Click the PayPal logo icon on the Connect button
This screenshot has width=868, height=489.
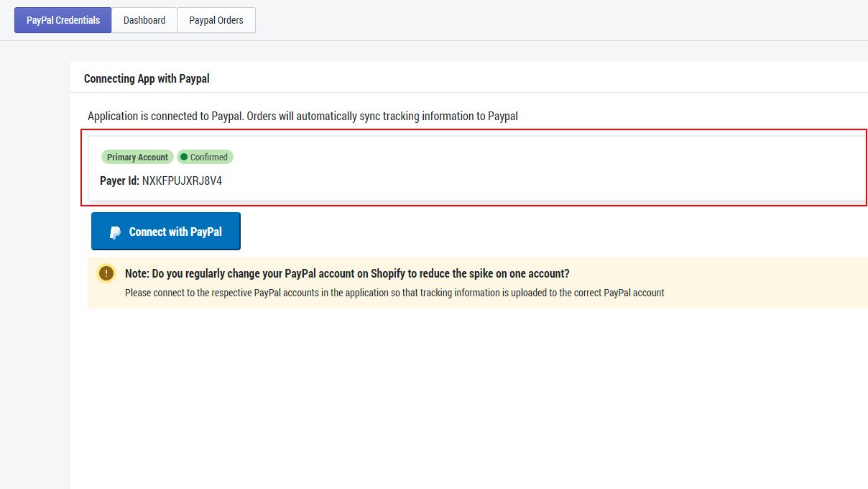115,232
